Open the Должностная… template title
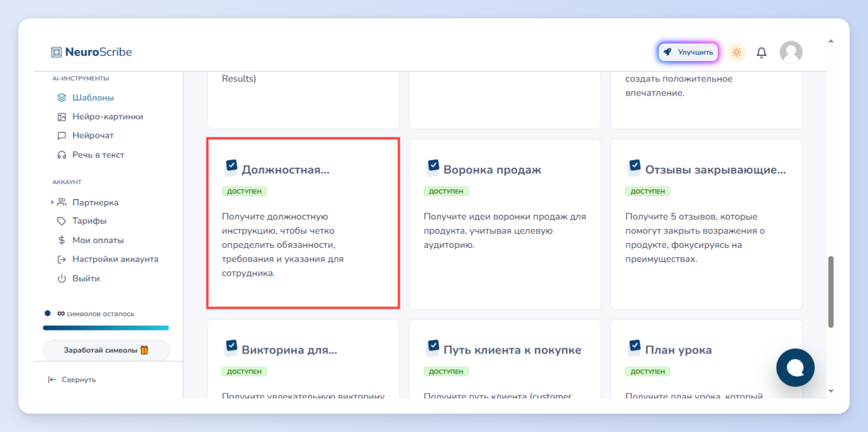 click(x=286, y=170)
